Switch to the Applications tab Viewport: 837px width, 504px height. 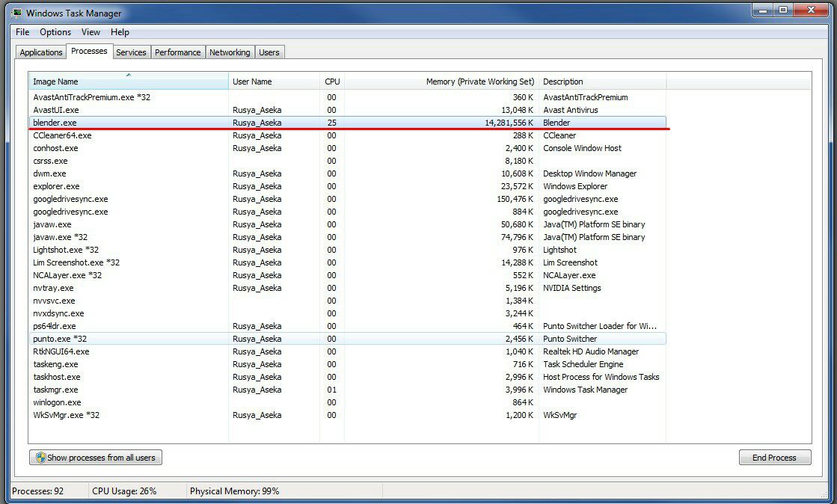[x=41, y=52]
